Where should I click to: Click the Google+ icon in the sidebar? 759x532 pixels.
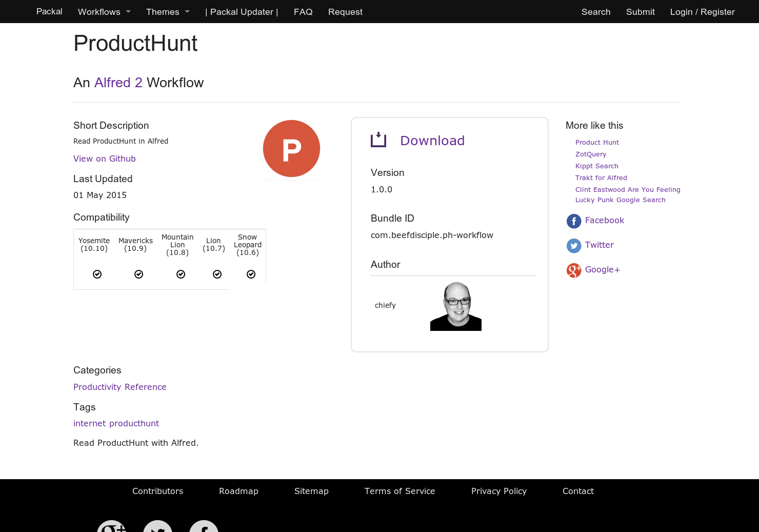[x=574, y=270]
